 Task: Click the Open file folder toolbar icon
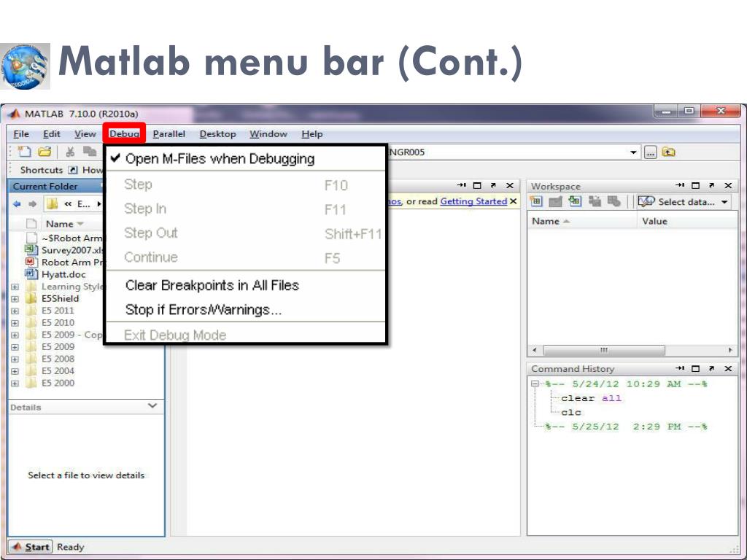(x=44, y=152)
